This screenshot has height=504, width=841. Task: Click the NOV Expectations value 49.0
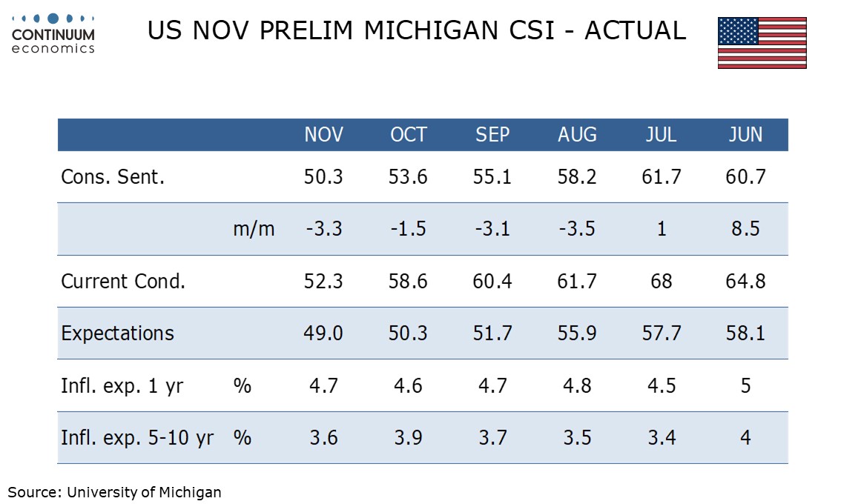(x=323, y=333)
